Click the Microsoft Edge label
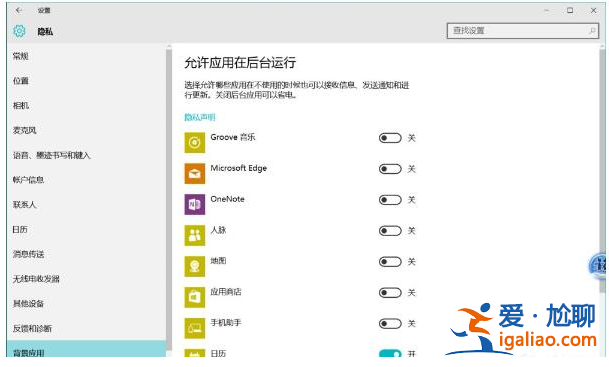Viewport: 609px width, 367px height. [238, 168]
